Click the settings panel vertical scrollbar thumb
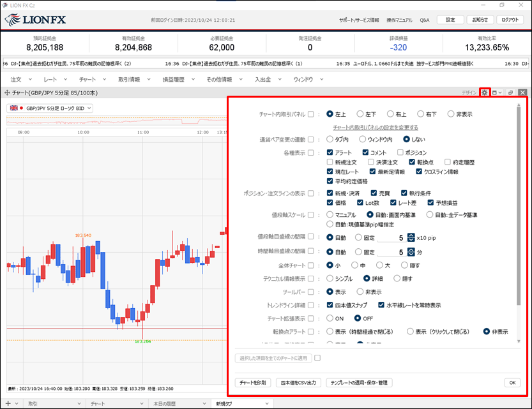Image resolution: width=532 pixels, height=409 pixels. tap(519, 207)
